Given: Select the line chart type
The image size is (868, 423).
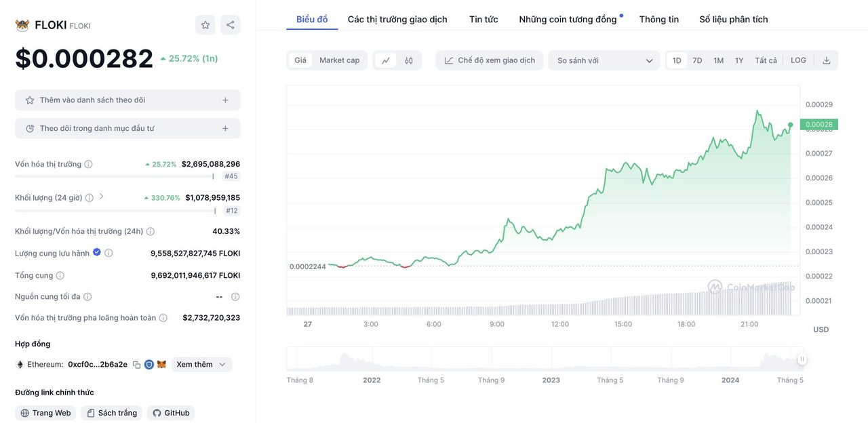Looking at the screenshot, I should (386, 60).
